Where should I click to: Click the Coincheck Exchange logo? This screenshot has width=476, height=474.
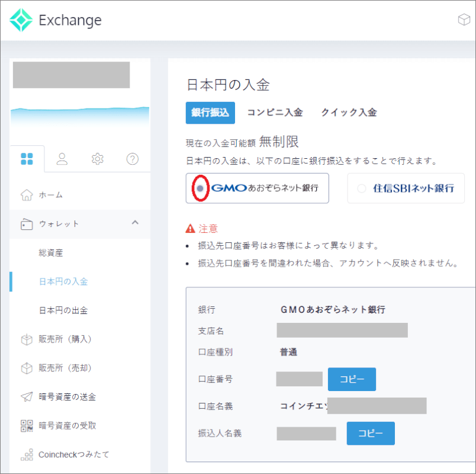(55, 20)
